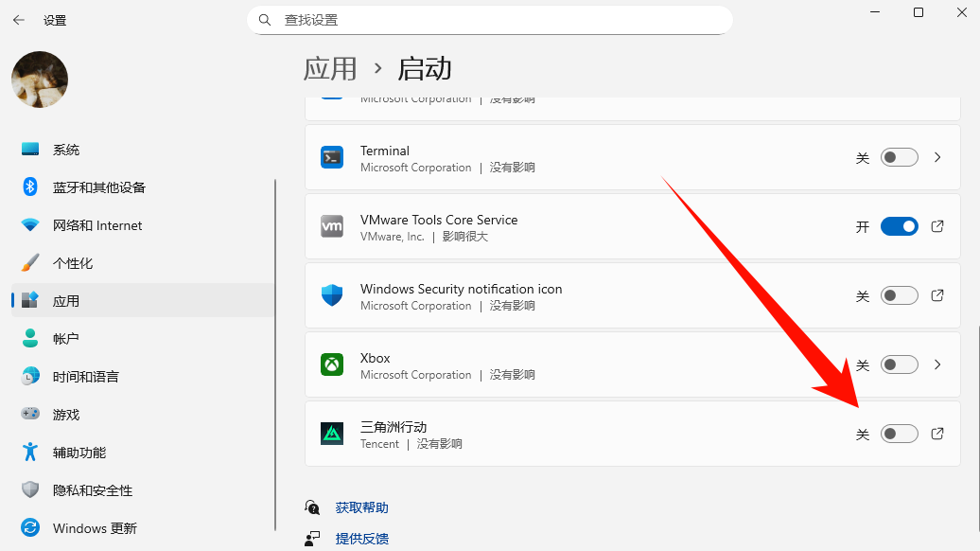Open 三角洲行动 via its external link icon
The width and height of the screenshot is (980, 551).
point(936,433)
